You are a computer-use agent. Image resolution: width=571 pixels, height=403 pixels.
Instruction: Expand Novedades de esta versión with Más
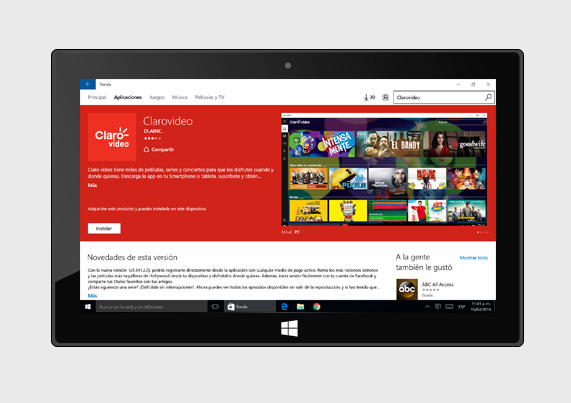pos(92,296)
